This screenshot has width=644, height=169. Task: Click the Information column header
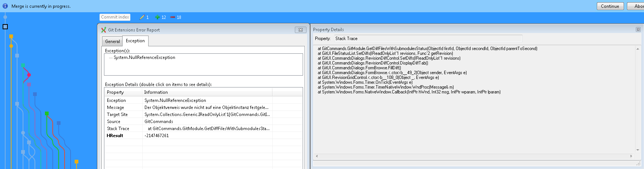pos(207,92)
